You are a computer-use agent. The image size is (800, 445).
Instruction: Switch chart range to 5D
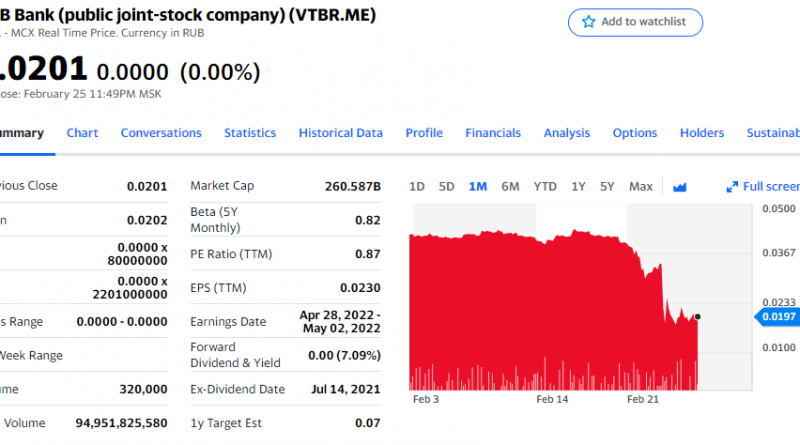click(447, 187)
